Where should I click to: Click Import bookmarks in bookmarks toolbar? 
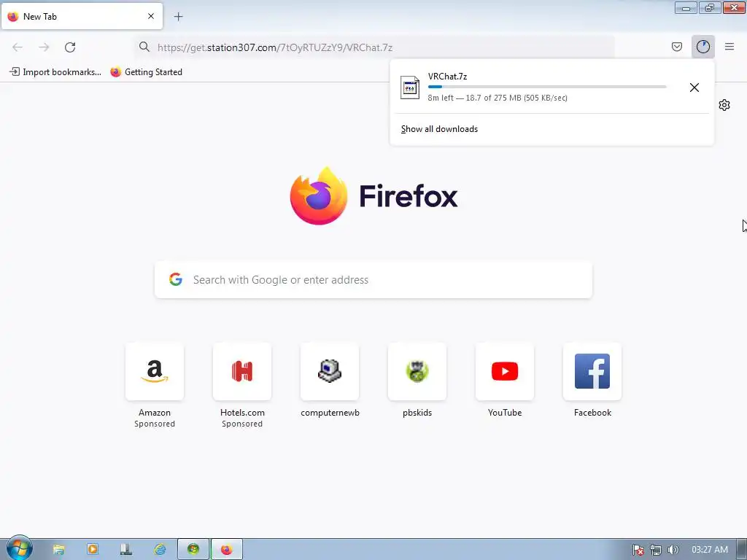[55, 72]
